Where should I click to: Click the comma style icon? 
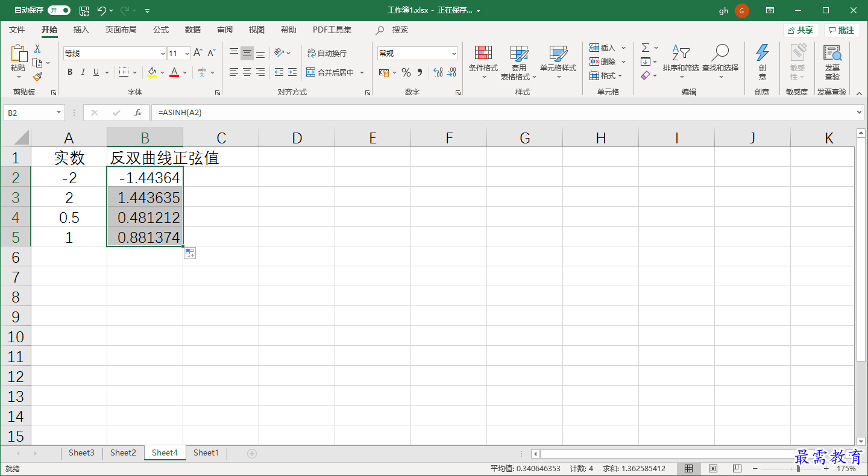[420, 72]
